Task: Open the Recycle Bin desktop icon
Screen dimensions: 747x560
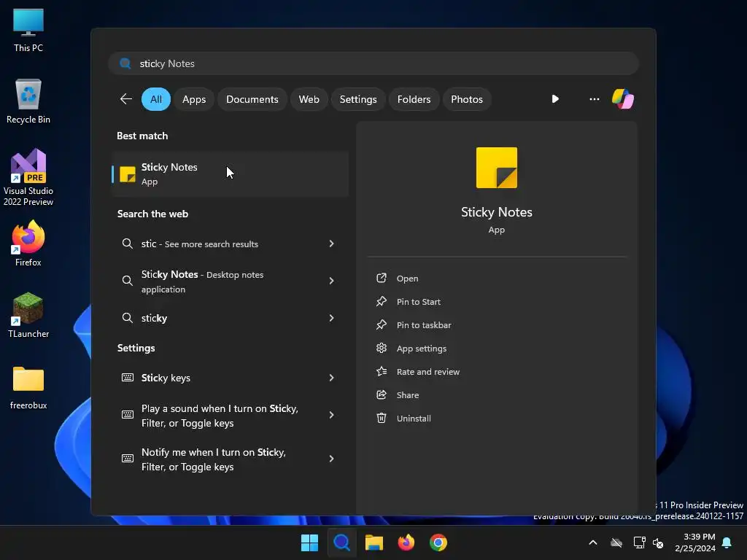Action: coord(28,101)
